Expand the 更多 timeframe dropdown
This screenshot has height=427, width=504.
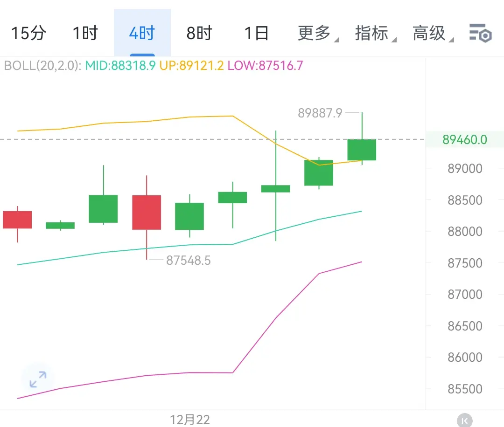tap(318, 33)
